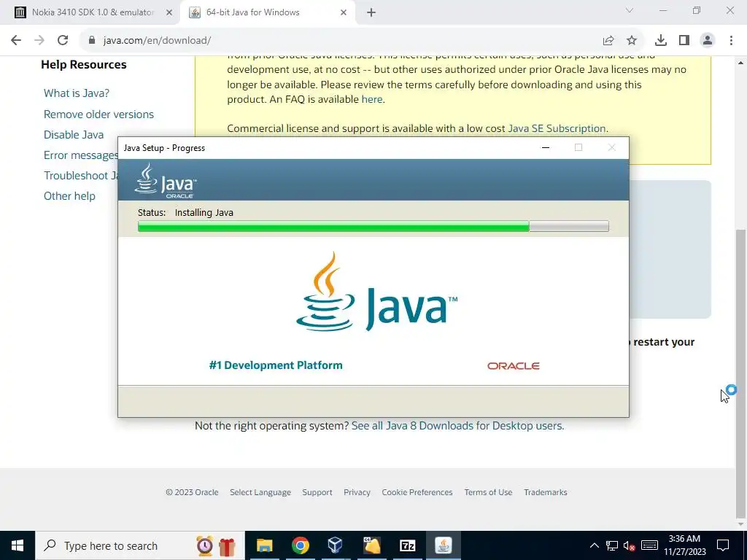Open the 7-Zip taskbar icon
This screenshot has height=560, width=747.
(407, 545)
